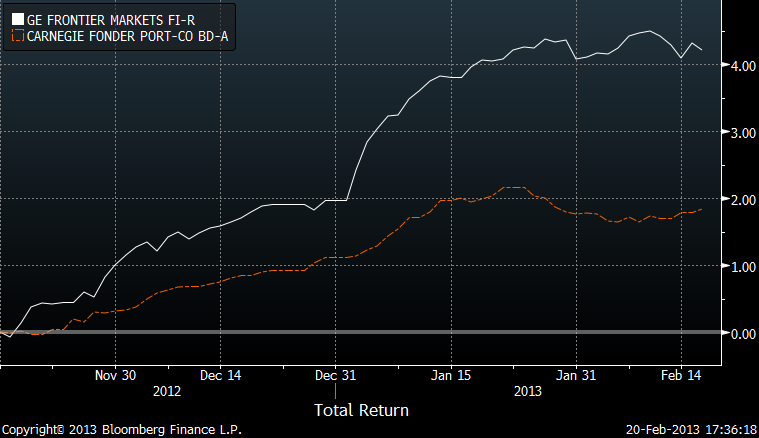This screenshot has height=438, width=759.
Task: Select 'CARNEGIE FONDER PORT-CO BD-A' legend label
Action: (127, 36)
